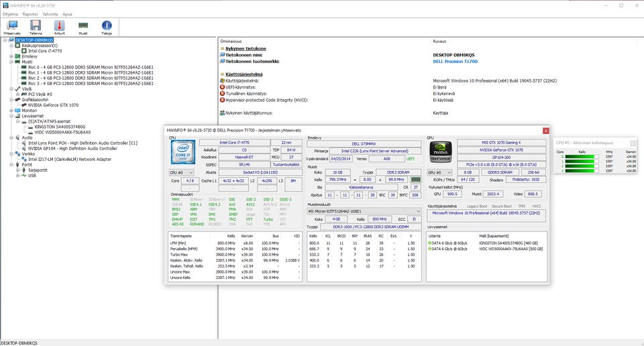Screen dimensions: 644x346
Task: Click the Tallenna floppy disk icon
Action: pos(36,27)
